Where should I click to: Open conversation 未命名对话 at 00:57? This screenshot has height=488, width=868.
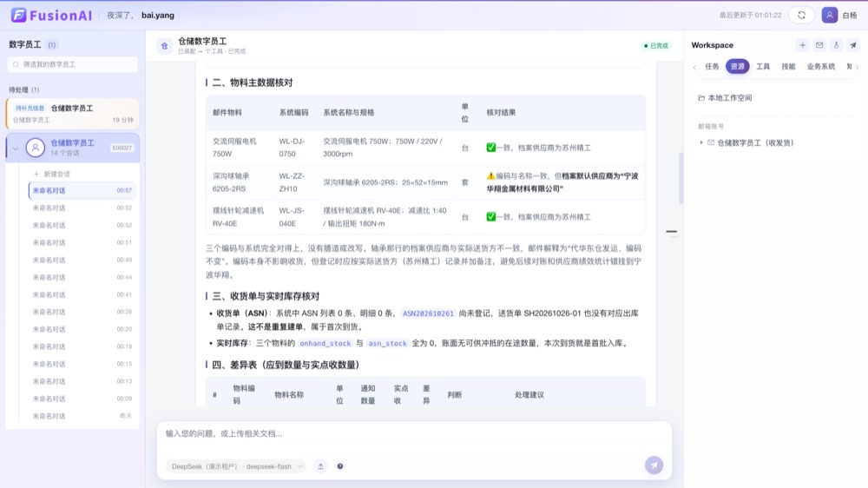(x=82, y=190)
